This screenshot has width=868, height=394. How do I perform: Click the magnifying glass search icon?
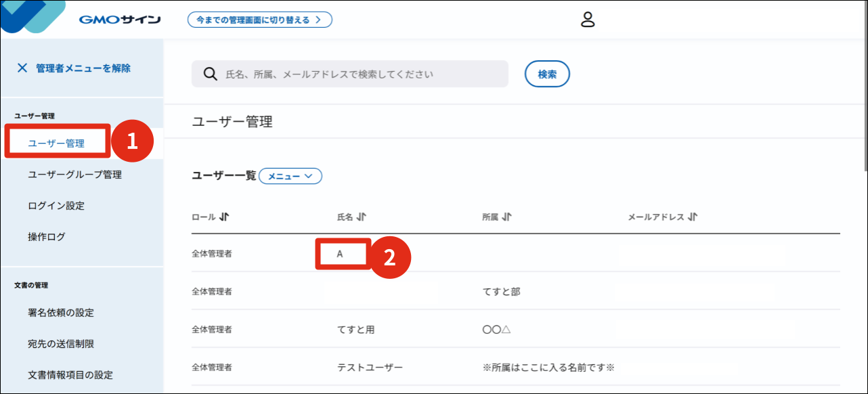coord(210,74)
